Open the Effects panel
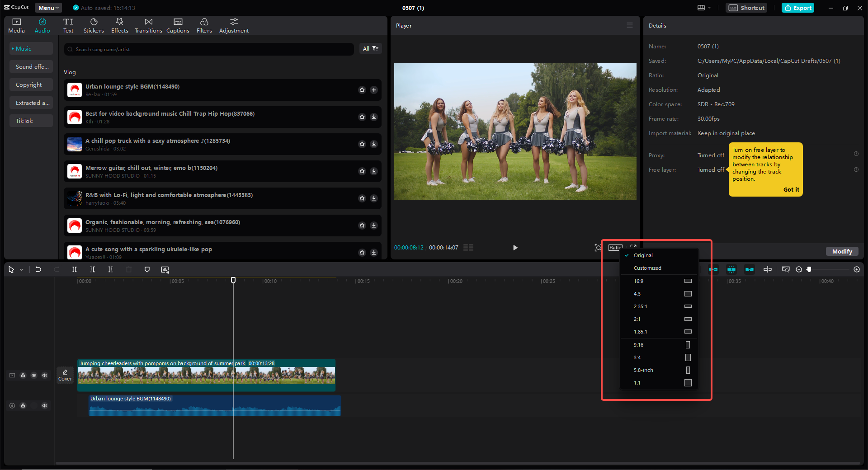 tap(119, 25)
